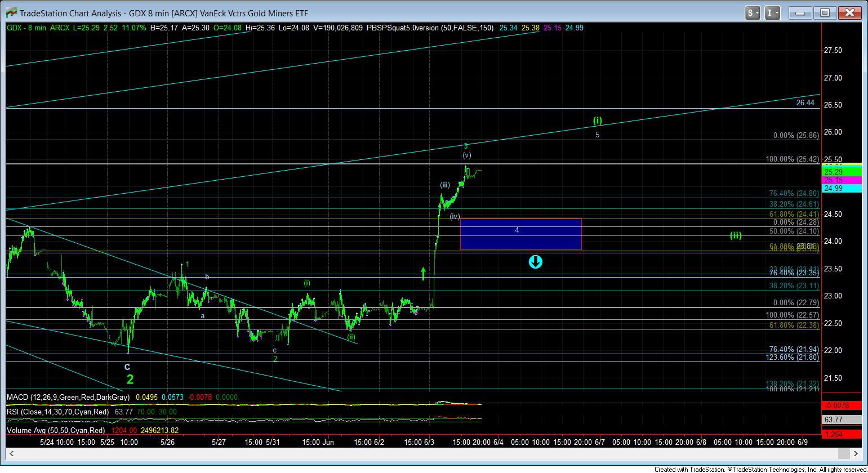
Task: Click the green up arrow on chart
Action: [x=424, y=274]
